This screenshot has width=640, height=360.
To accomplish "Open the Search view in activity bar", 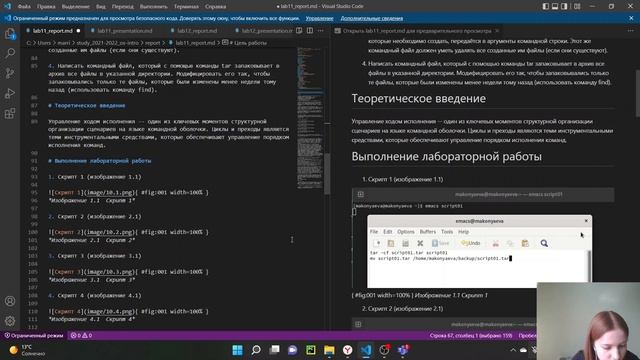I will click(x=10, y=53).
